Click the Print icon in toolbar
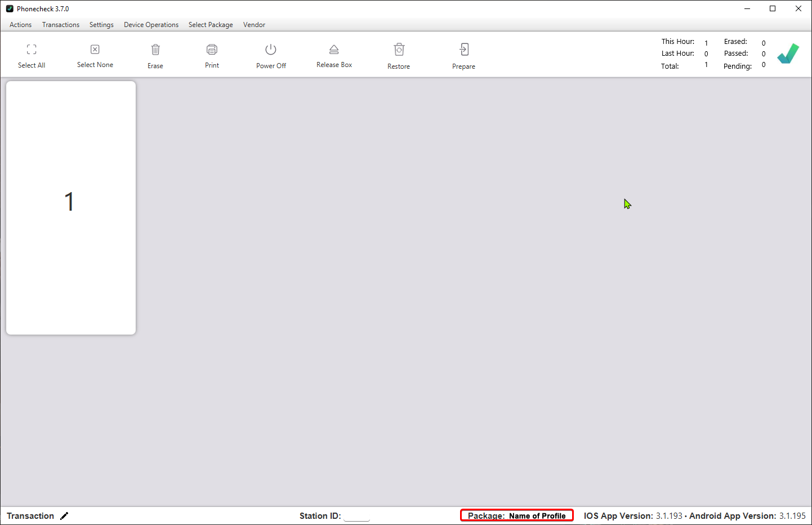Screen dimensions: 812x525 coord(212,50)
